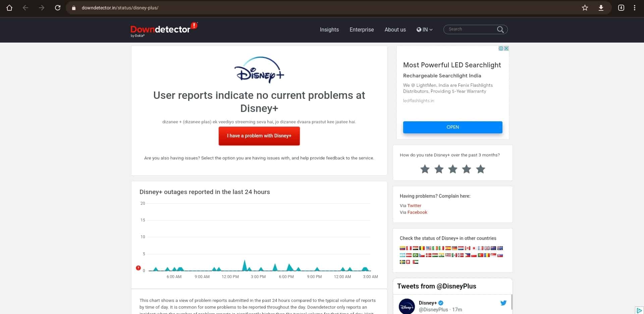Click the browser address bar URL

point(120,8)
